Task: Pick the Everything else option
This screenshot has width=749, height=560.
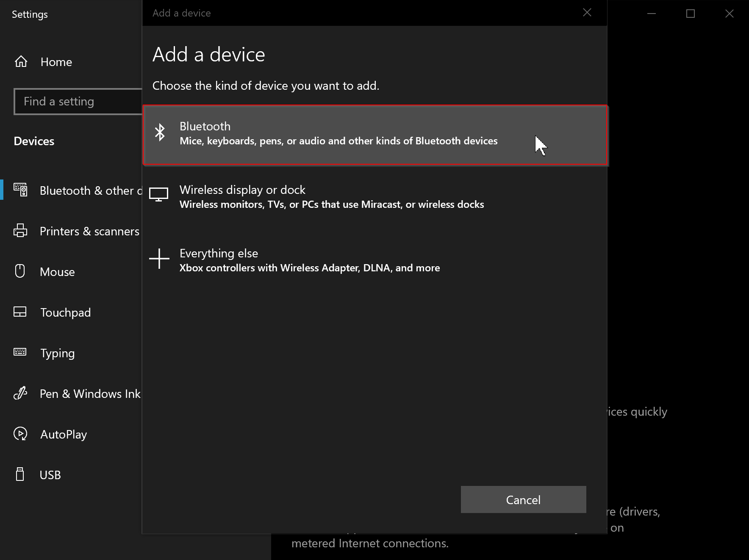Action: (374, 260)
